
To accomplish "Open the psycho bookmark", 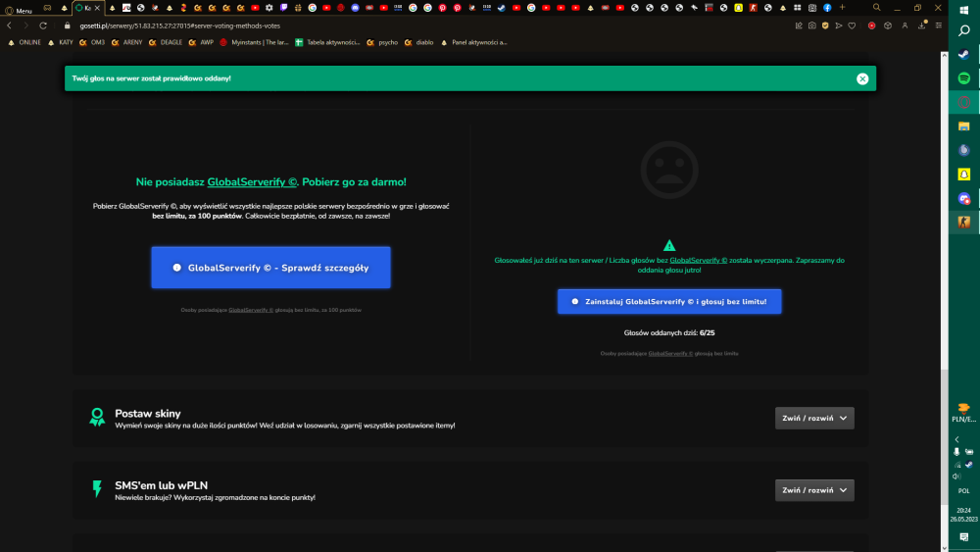I will click(382, 42).
